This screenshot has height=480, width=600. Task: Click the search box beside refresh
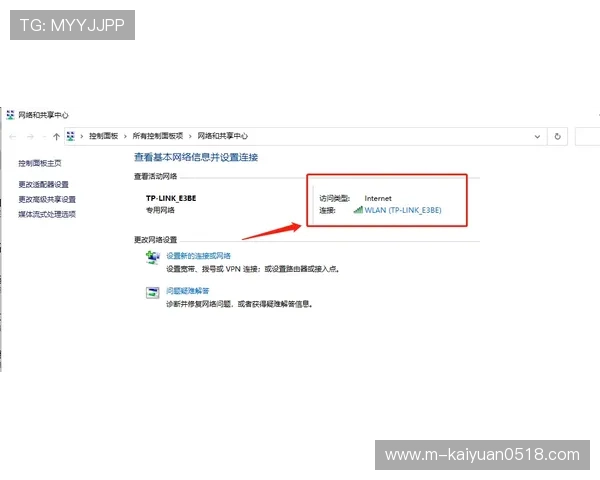tap(587, 136)
